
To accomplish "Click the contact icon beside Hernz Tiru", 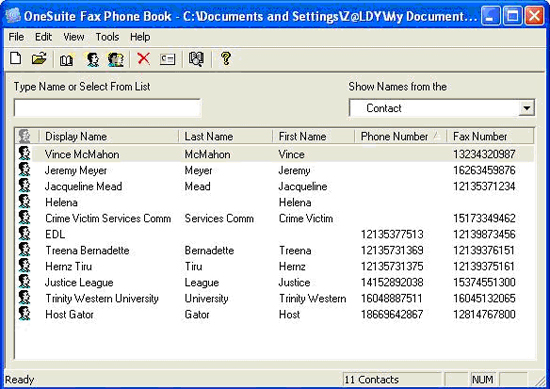I will pos(24,266).
